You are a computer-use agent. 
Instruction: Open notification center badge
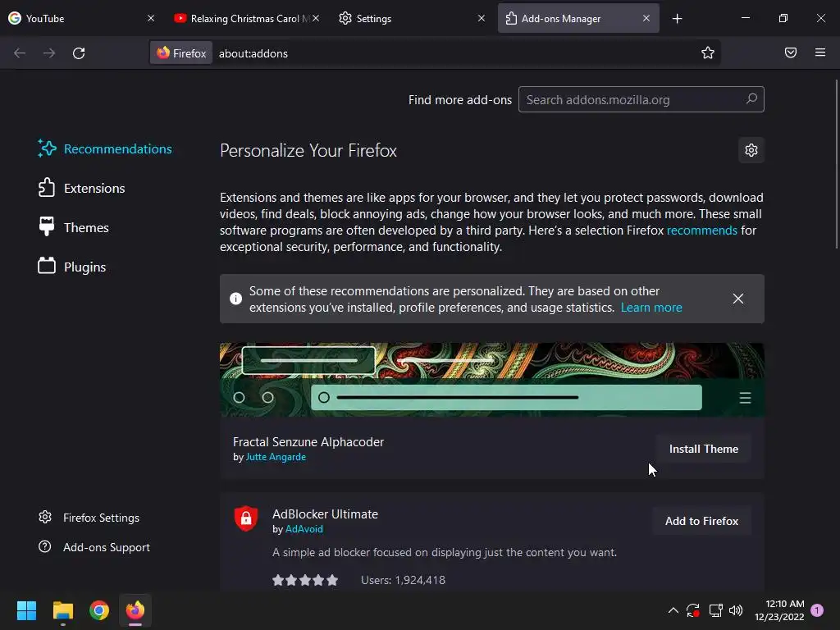[x=816, y=610]
